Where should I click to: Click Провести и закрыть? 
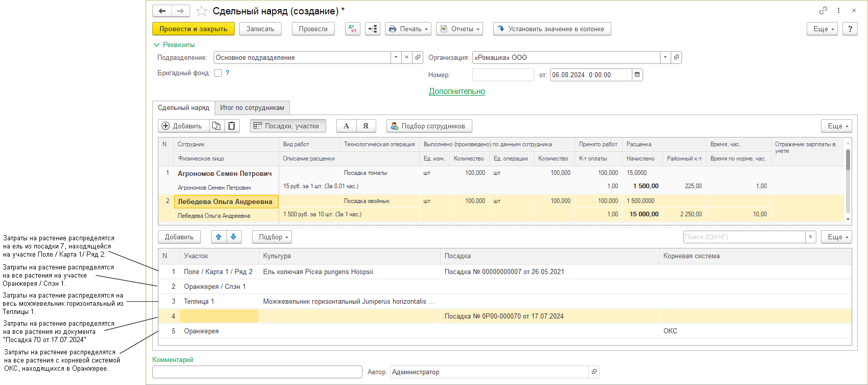point(193,29)
